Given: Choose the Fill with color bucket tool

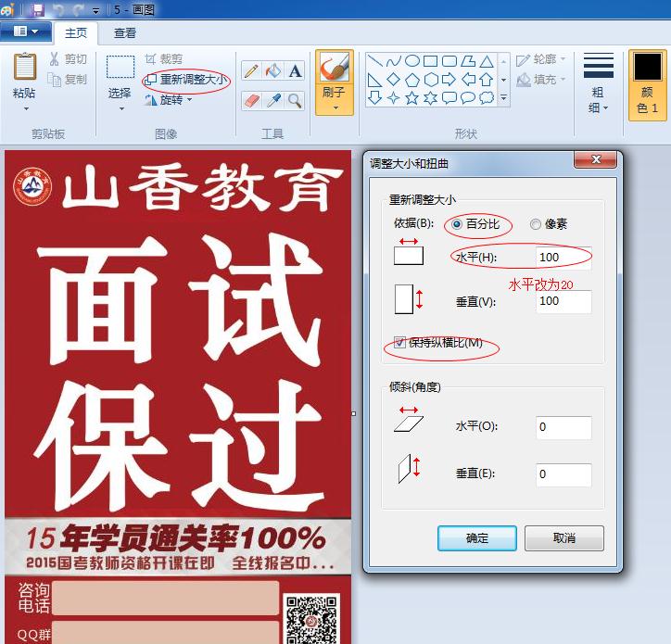Looking at the screenshot, I should [x=273, y=71].
